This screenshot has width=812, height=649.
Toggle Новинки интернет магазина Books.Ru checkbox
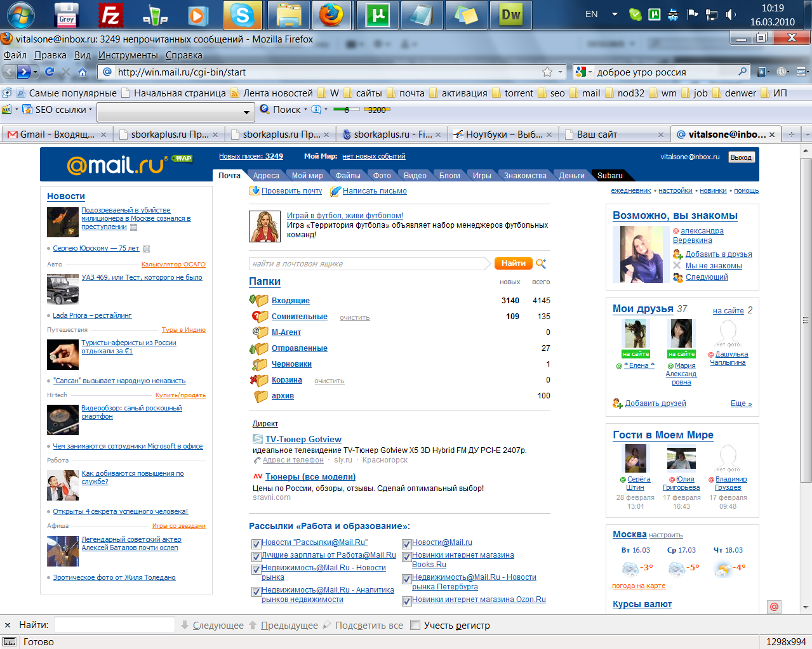point(407,556)
